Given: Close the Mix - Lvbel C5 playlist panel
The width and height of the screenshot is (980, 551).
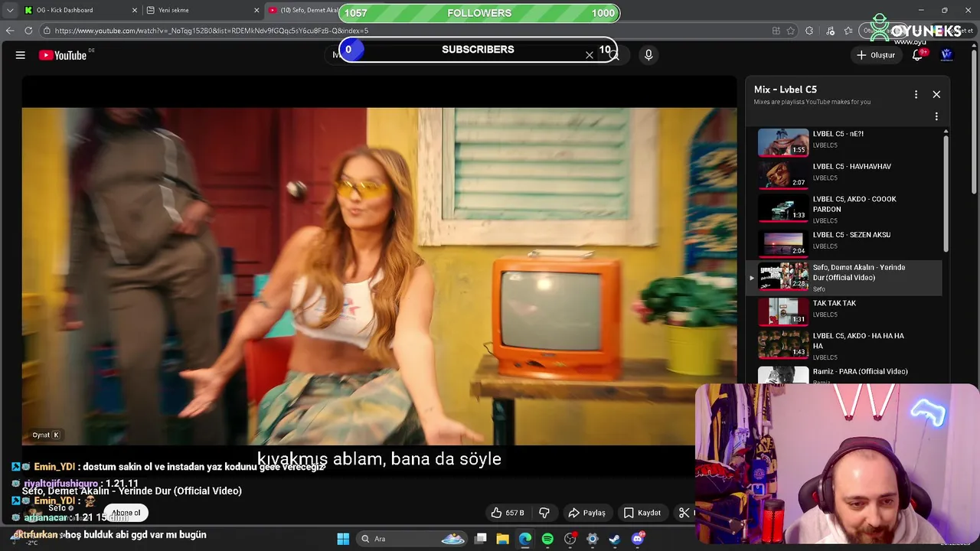Looking at the screenshot, I should [936, 94].
